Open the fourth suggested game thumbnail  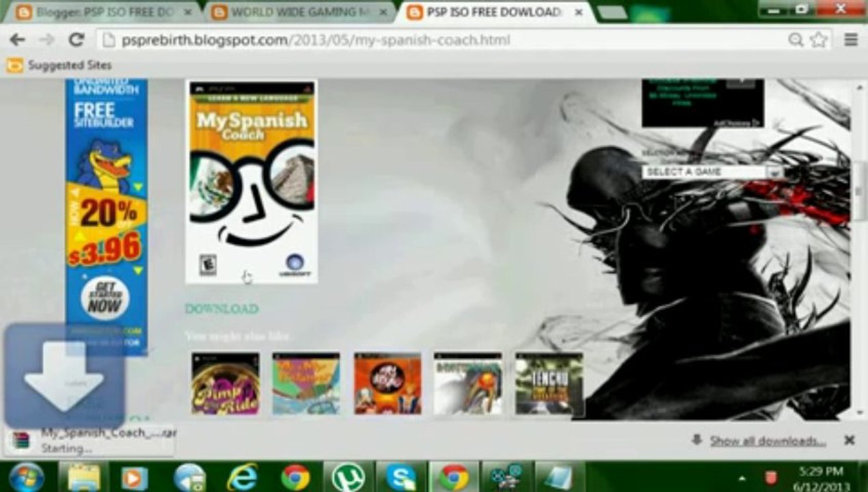468,383
